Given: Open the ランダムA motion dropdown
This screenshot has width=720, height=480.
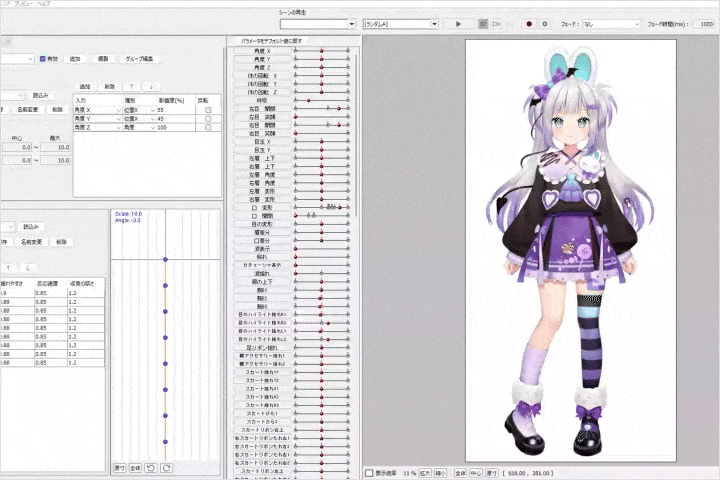Looking at the screenshot, I should click(x=400, y=24).
